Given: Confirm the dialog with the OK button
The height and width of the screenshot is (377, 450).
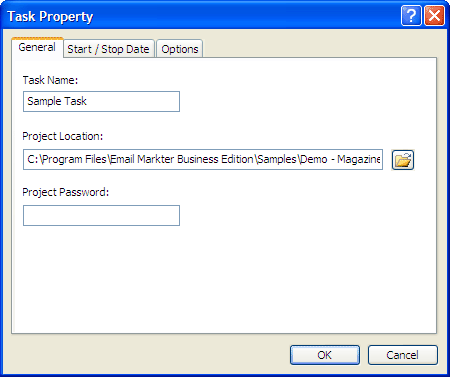Looking at the screenshot, I should (x=325, y=355).
